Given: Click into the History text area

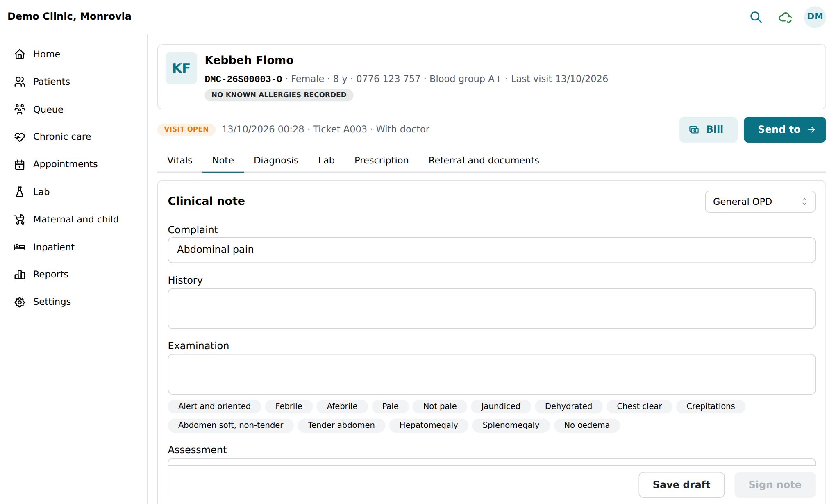Looking at the screenshot, I should (491, 309).
